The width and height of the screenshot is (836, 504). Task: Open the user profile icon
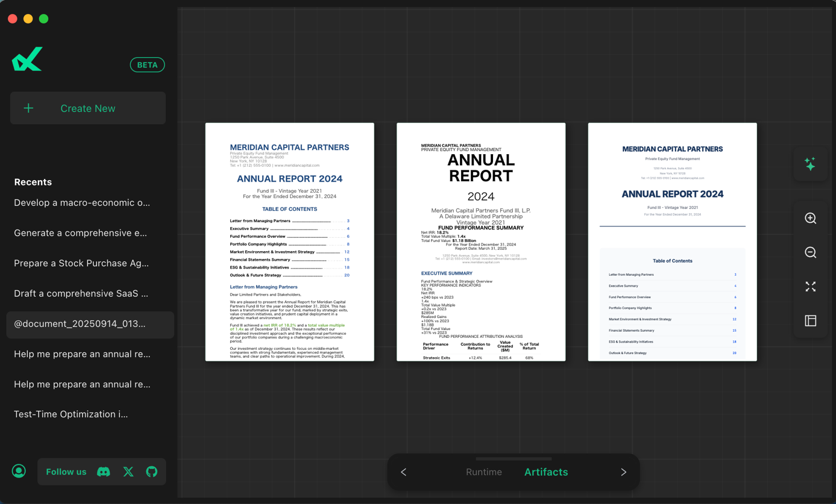tap(19, 471)
